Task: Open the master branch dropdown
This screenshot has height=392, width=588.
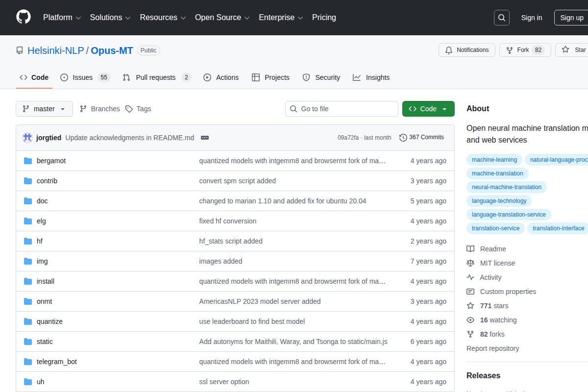Action: pyautogui.click(x=44, y=109)
